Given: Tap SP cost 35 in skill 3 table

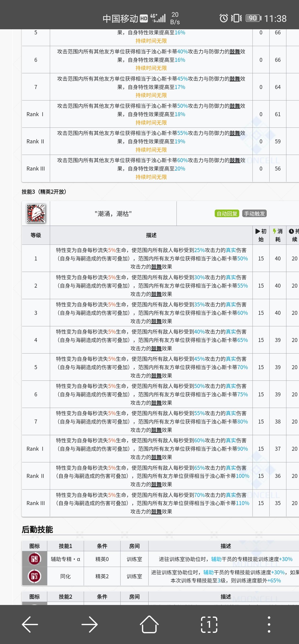Looking at the screenshot, I should 278,503.
